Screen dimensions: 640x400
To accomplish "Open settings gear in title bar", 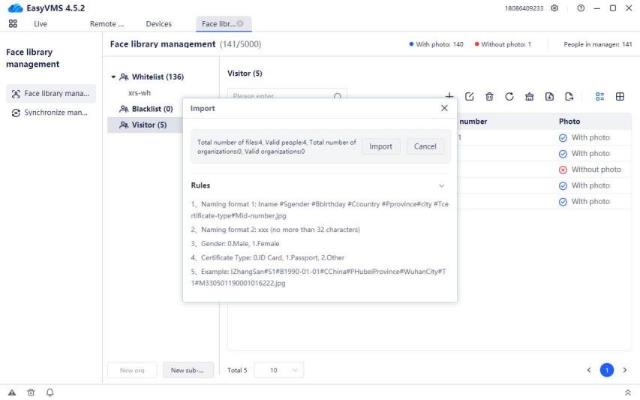I will point(554,8).
